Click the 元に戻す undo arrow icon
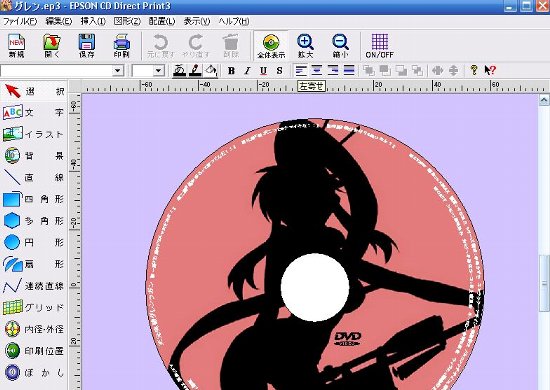The height and width of the screenshot is (390, 550). click(x=161, y=46)
